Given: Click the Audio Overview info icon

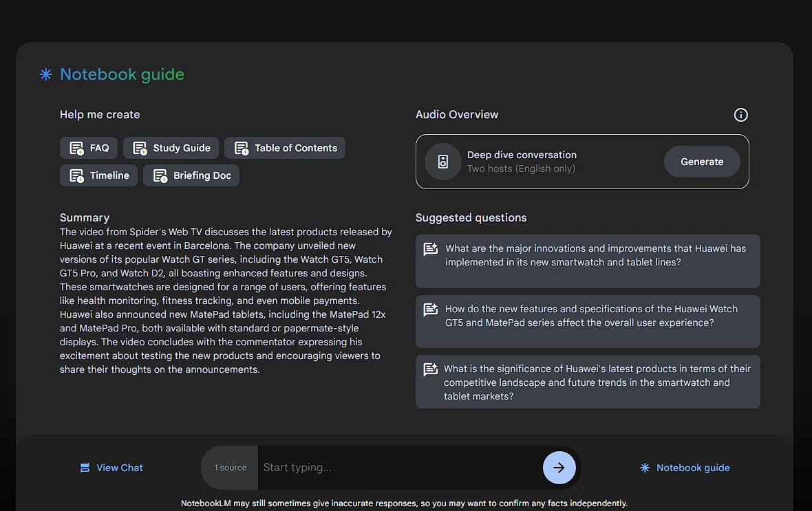Looking at the screenshot, I should click(x=740, y=115).
